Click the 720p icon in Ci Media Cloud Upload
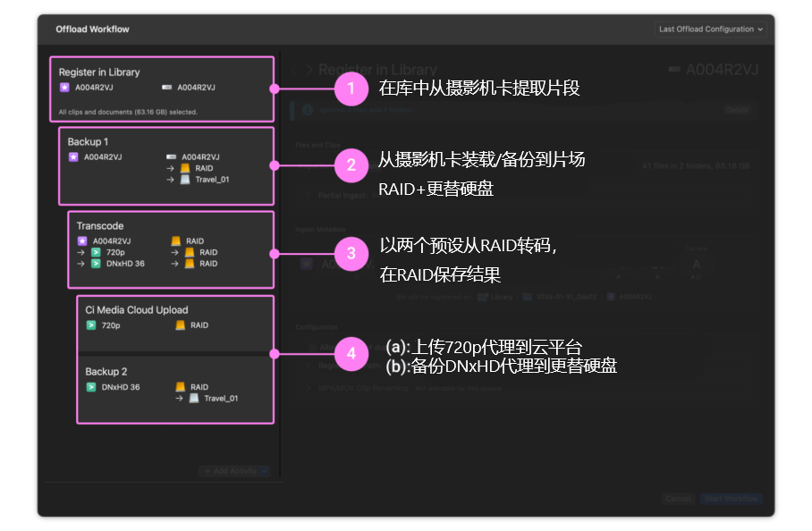Image resolution: width=812 pixels, height=531 pixels. (x=89, y=325)
